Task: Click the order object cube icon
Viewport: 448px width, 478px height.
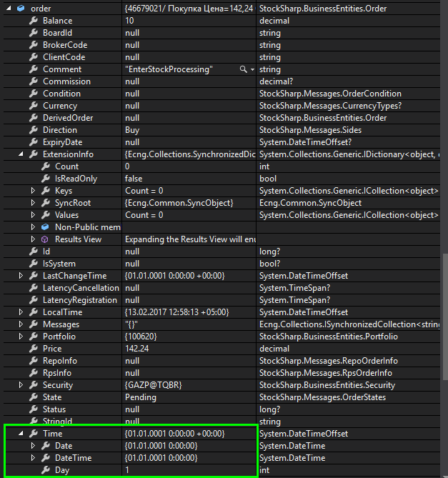Action: point(21,9)
